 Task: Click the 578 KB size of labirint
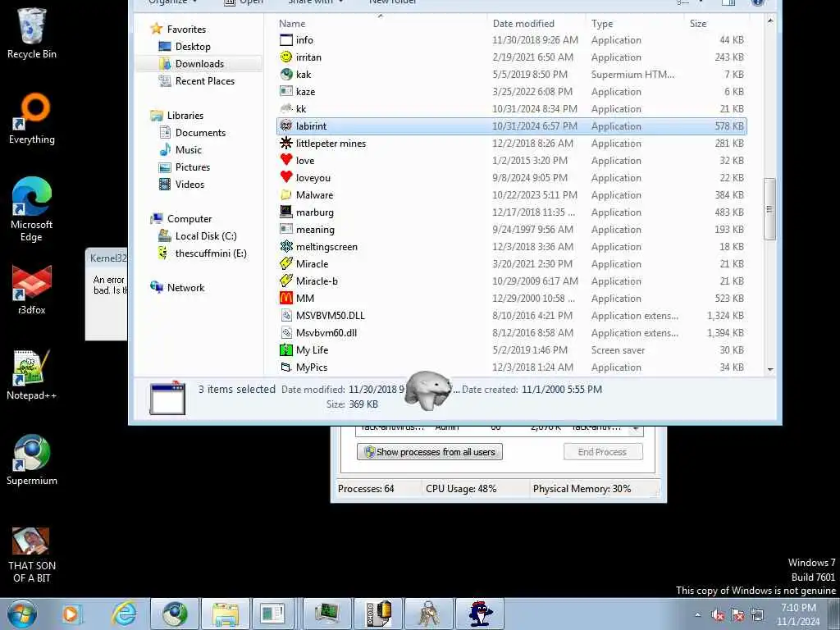[x=729, y=126]
